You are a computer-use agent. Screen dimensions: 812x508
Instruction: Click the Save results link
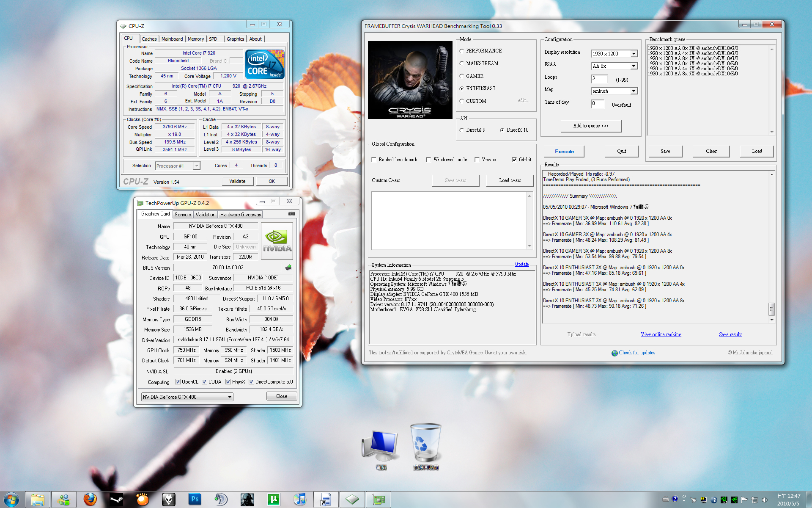point(730,334)
